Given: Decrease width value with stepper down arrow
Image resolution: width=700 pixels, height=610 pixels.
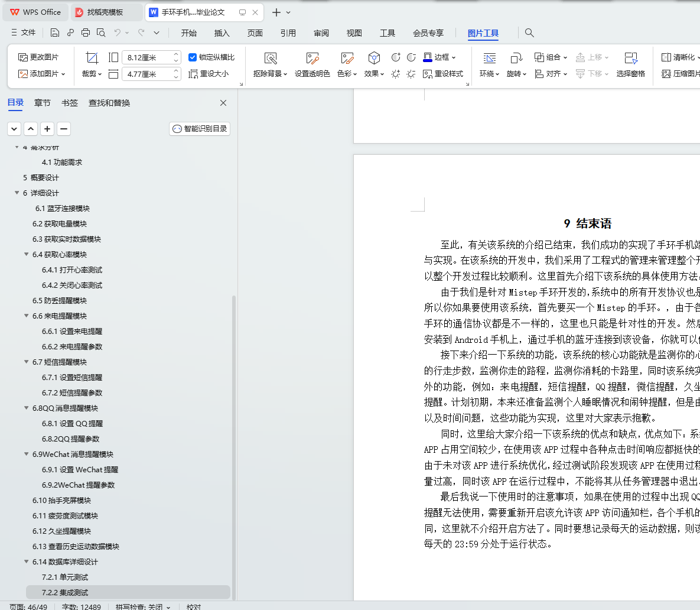Looking at the screenshot, I should 176,77.
